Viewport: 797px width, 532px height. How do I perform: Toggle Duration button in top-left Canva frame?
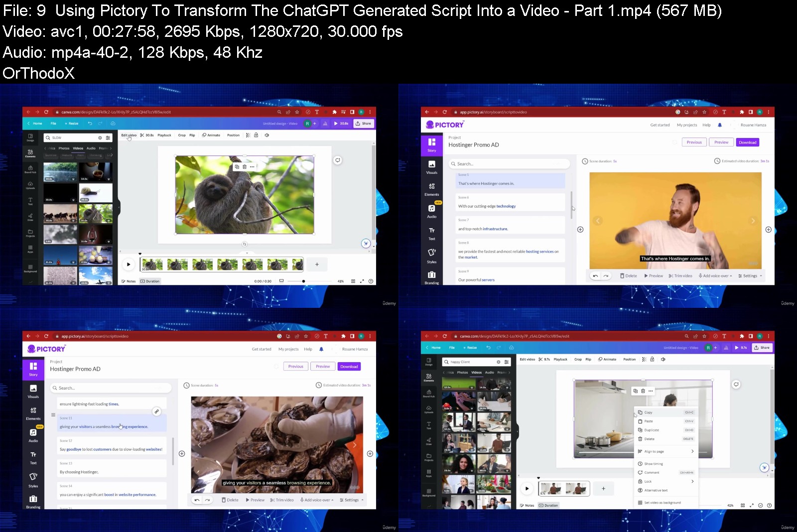tap(150, 281)
